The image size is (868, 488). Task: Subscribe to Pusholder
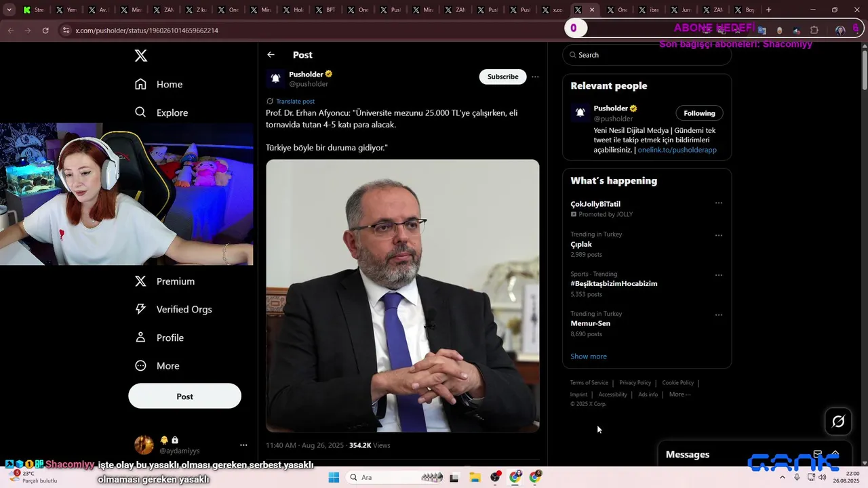click(x=502, y=77)
